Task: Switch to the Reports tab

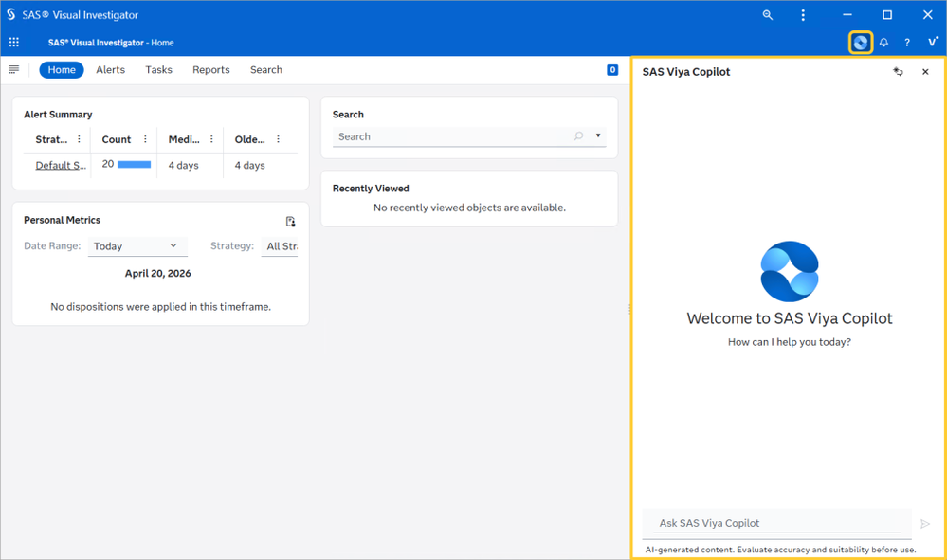Action: 210,70
